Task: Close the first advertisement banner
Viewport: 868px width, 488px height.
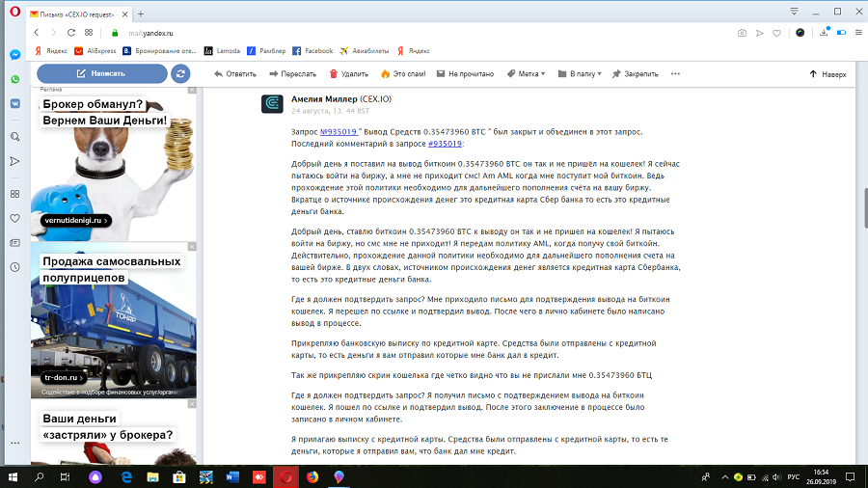Action: click(x=192, y=90)
